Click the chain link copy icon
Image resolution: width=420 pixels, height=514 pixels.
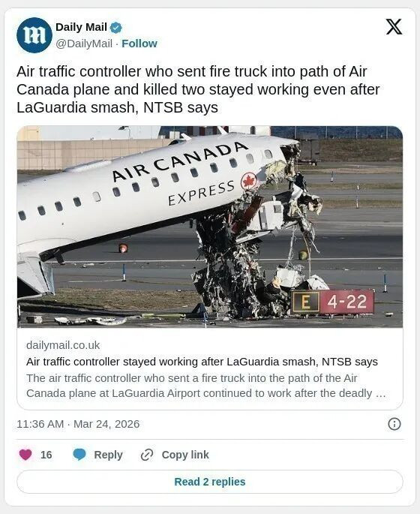[147, 455]
